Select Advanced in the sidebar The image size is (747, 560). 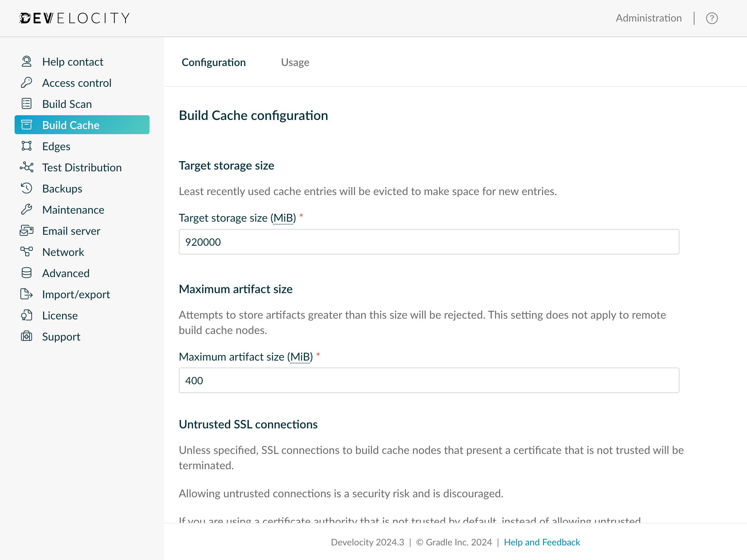click(66, 273)
